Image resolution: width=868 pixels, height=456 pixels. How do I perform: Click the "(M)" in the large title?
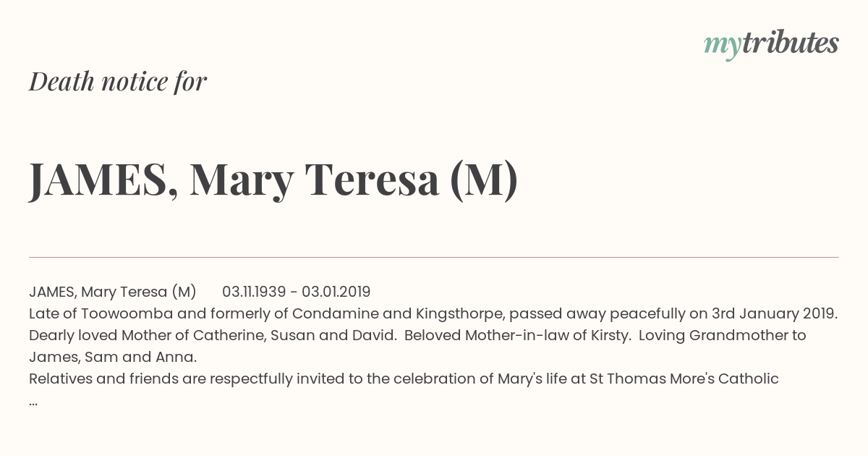click(483, 180)
